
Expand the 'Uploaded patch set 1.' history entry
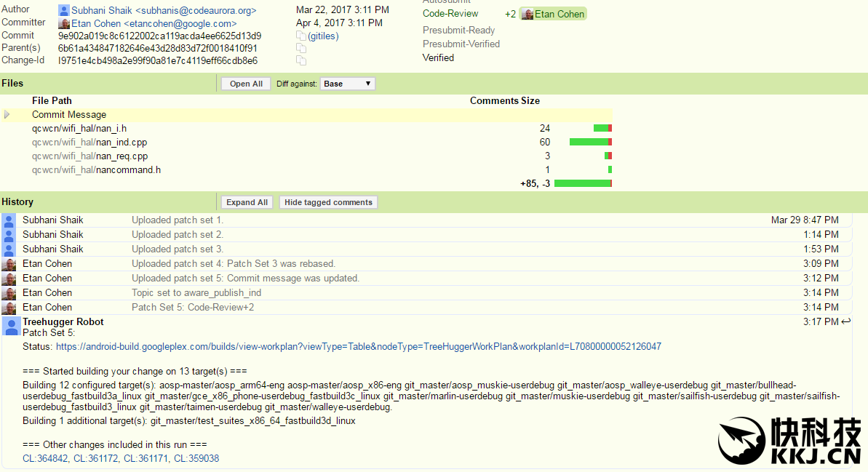point(177,220)
